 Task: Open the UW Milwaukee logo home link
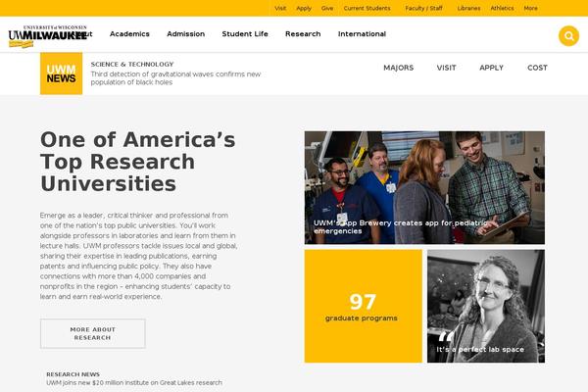point(48,36)
